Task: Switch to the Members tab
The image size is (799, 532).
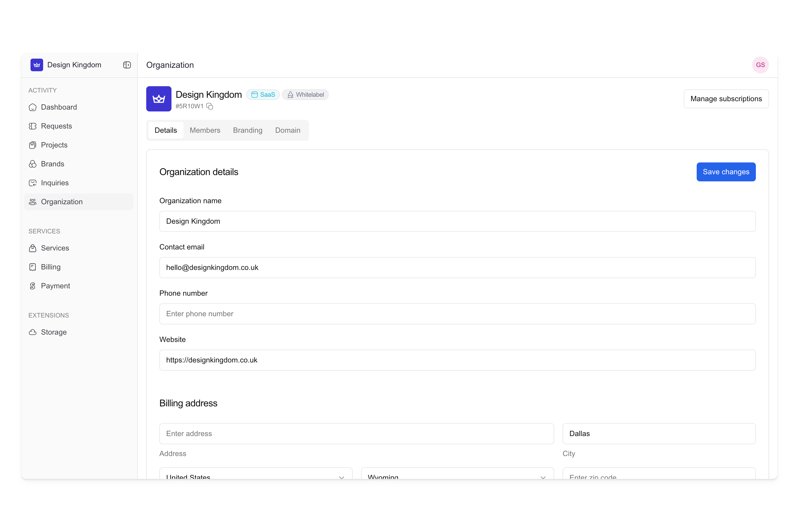Action: pos(205,130)
